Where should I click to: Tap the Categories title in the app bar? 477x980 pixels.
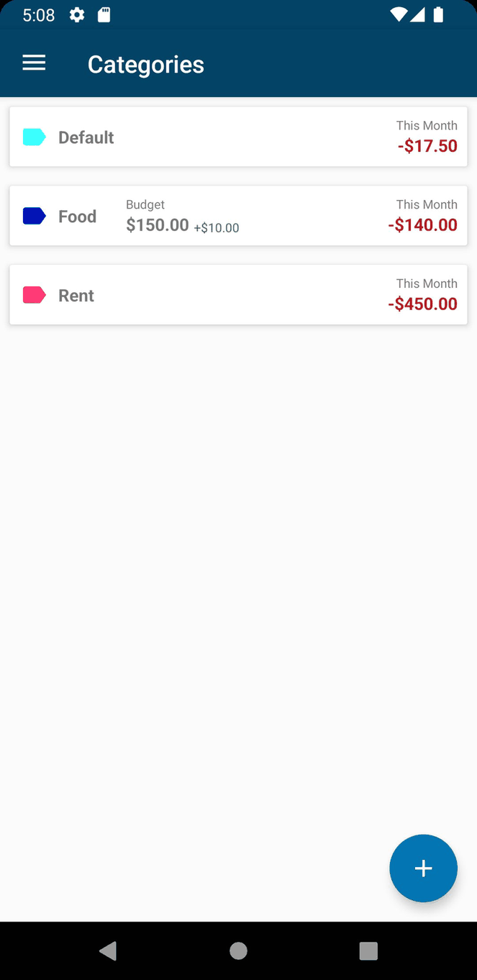coord(145,64)
